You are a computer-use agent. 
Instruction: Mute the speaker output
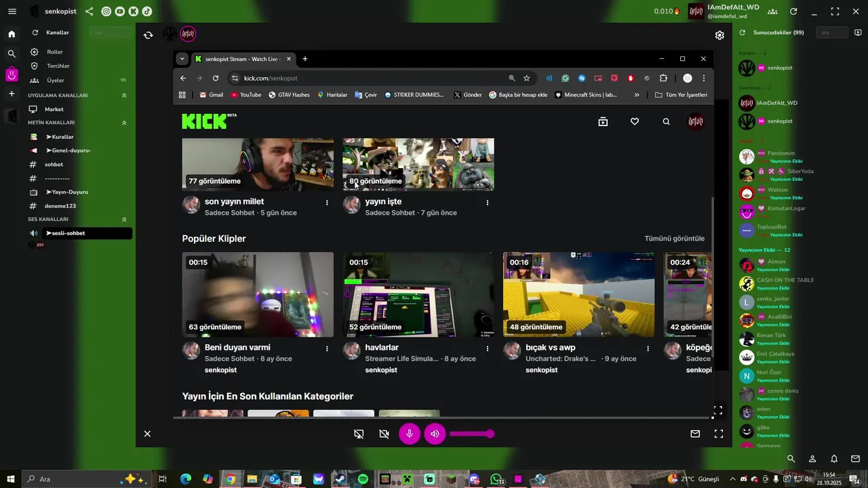pos(435,434)
